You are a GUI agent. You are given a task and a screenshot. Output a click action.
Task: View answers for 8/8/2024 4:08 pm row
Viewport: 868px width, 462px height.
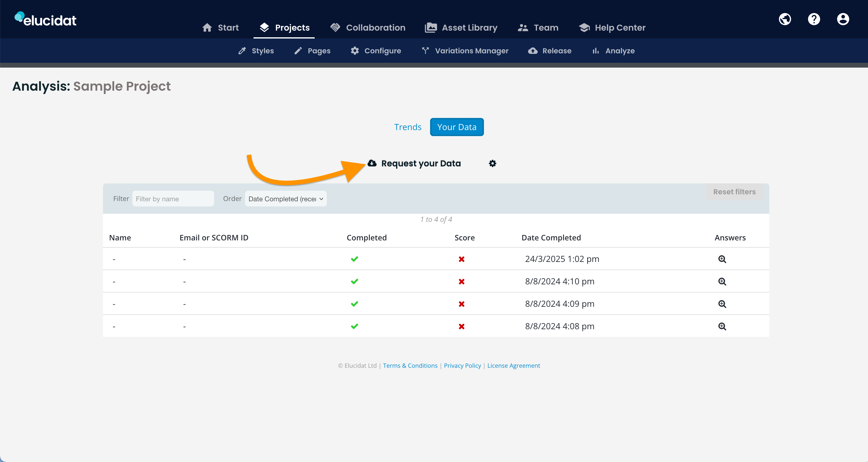(x=722, y=326)
